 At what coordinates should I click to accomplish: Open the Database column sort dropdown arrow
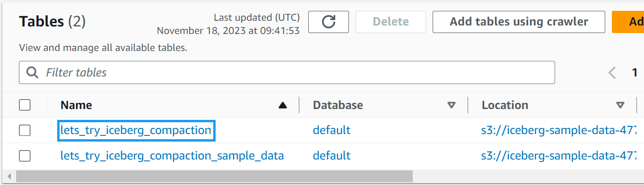tap(452, 105)
